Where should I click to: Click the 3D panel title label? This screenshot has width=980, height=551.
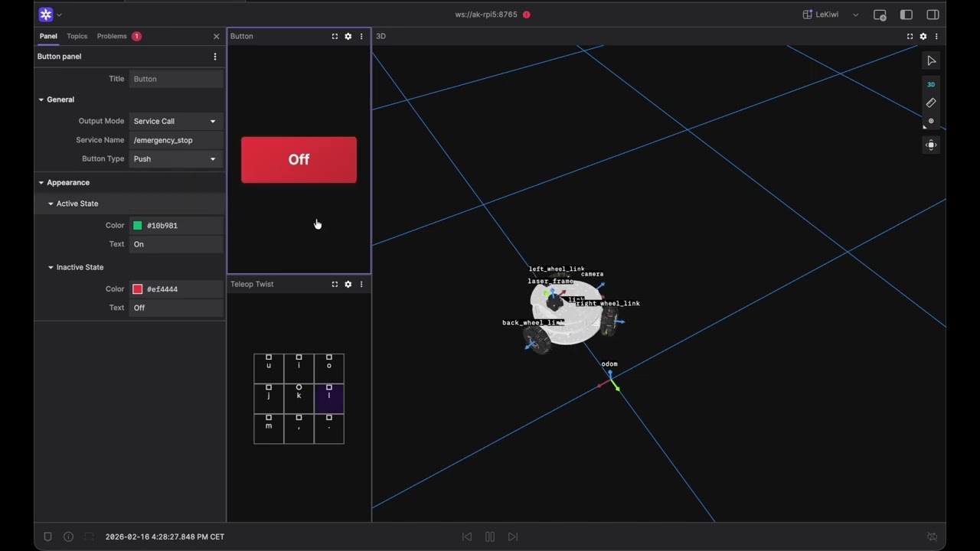[381, 36]
